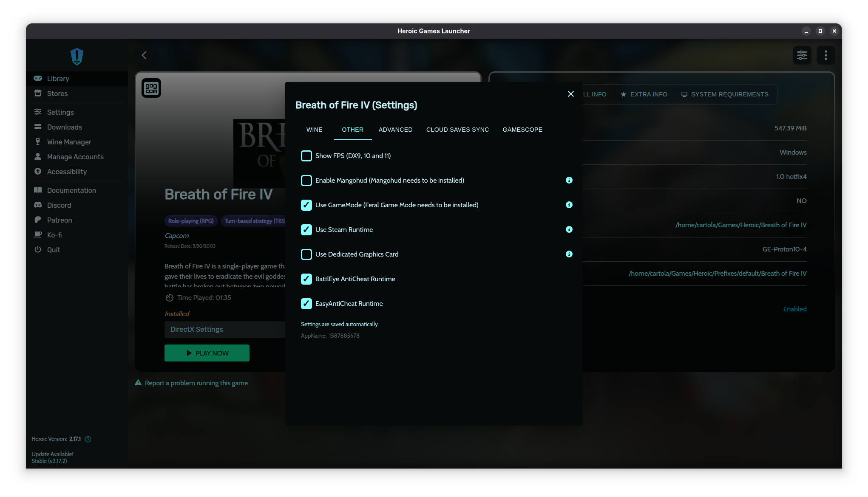Click Quit in the sidebar
The image size is (868, 497).
pyautogui.click(x=77, y=250)
